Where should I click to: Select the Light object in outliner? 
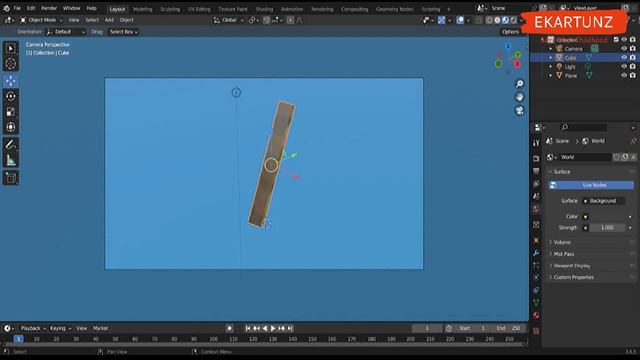coord(570,67)
